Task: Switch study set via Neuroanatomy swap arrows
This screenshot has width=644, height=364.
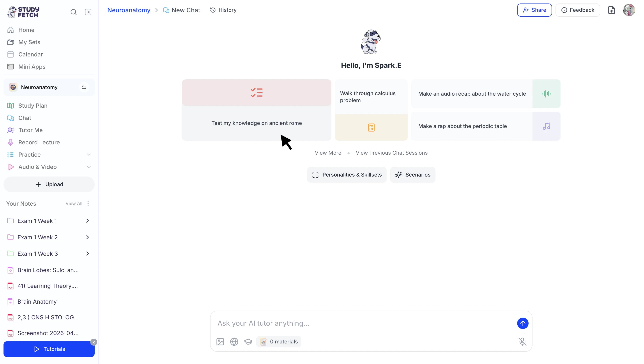Action: (x=84, y=87)
